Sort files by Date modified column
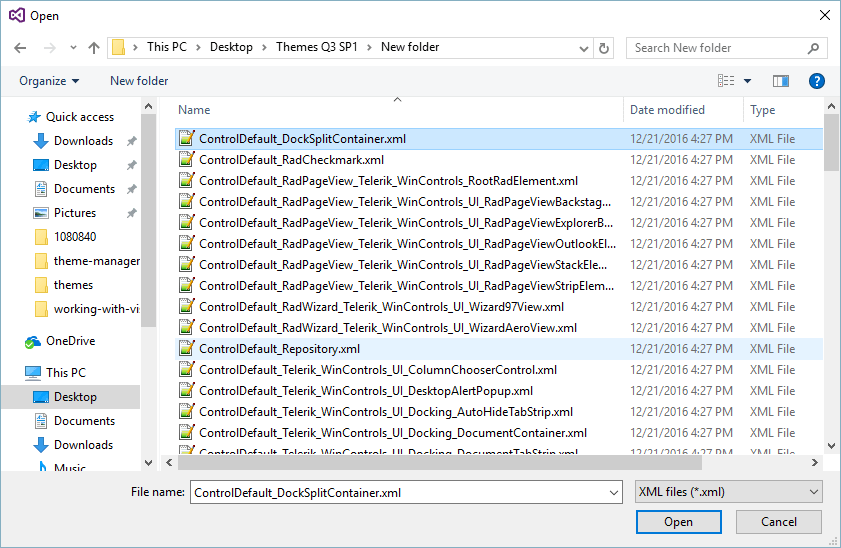Screen dimensions: 841x548 click(x=667, y=110)
